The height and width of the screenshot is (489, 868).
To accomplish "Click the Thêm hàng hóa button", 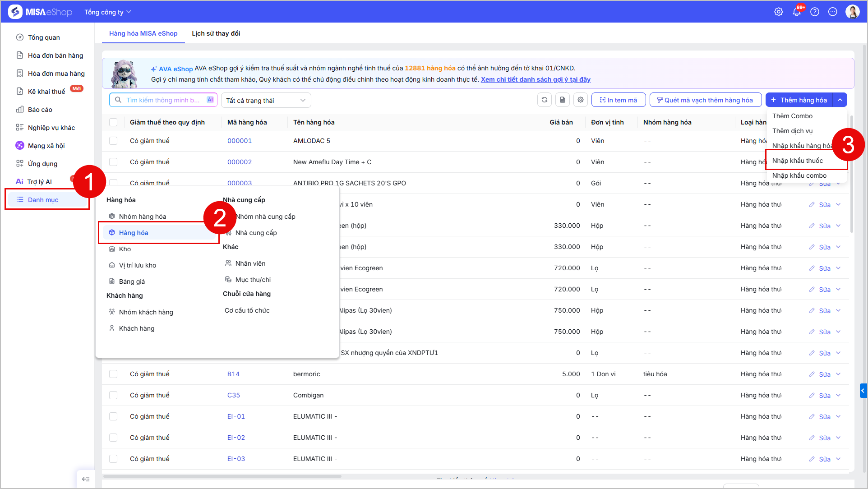I will click(x=799, y=100).
